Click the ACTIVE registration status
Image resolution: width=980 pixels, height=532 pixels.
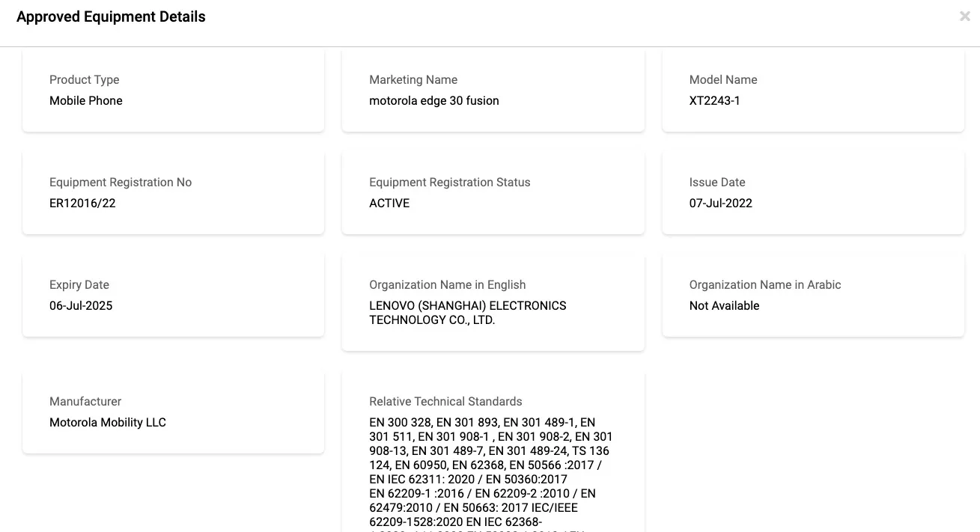pos(389,203)
